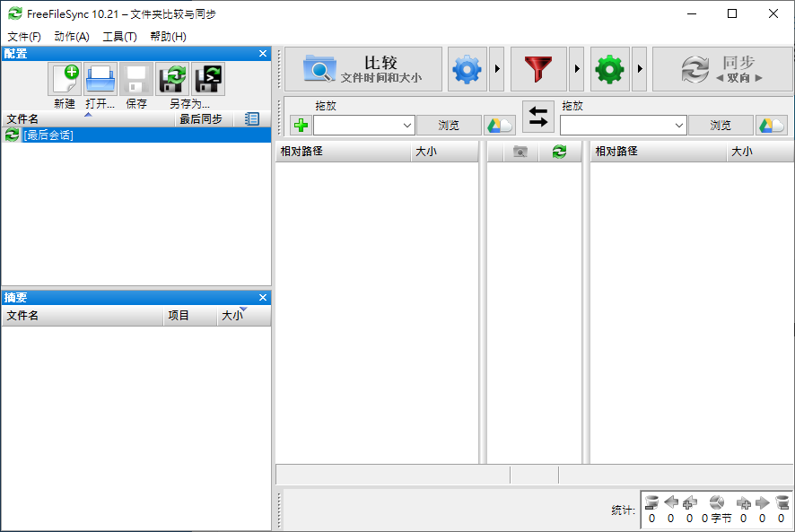Open right folder path dropdown

(x=679, y=126)
